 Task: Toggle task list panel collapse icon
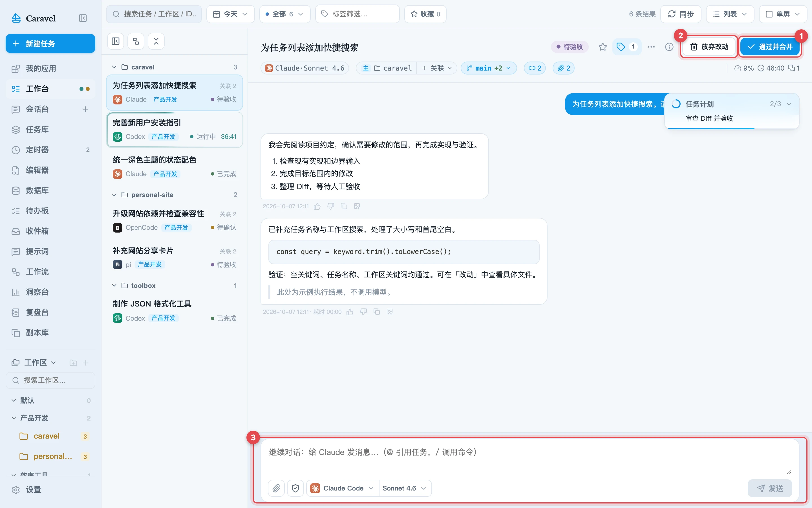coord(115,41)
